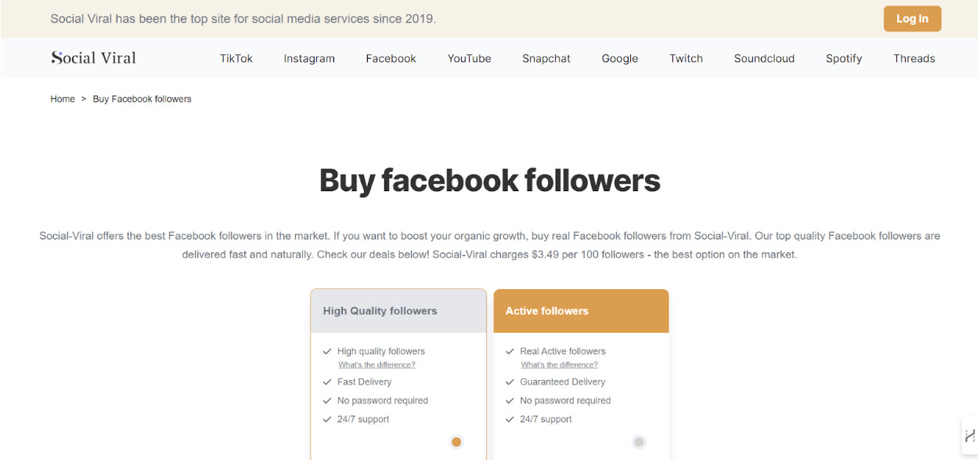Open "What's the difference?" under Real Active followers
This screenshot has width=980, height=470.
click(x=559, y=365)
